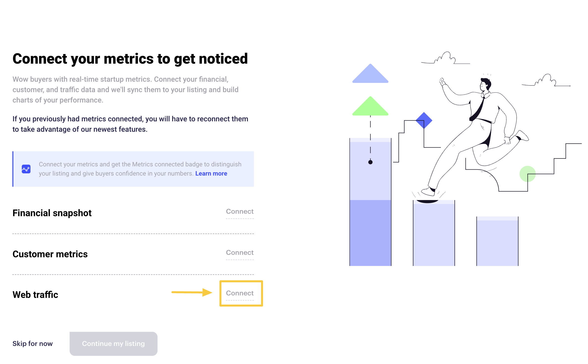This screenshot has width=588, height=364.
Task: Click the shortest bar on the right
Action: 497,241
